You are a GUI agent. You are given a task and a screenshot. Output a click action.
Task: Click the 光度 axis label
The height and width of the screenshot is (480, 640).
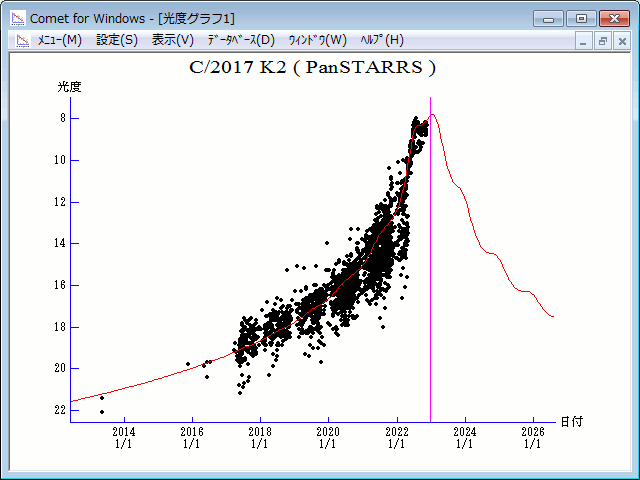point(69,87)
